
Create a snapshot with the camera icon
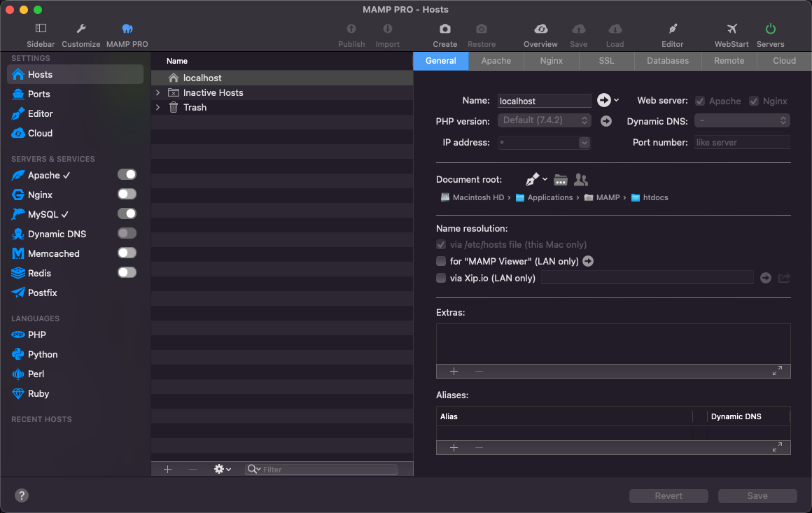click(444, 29)
